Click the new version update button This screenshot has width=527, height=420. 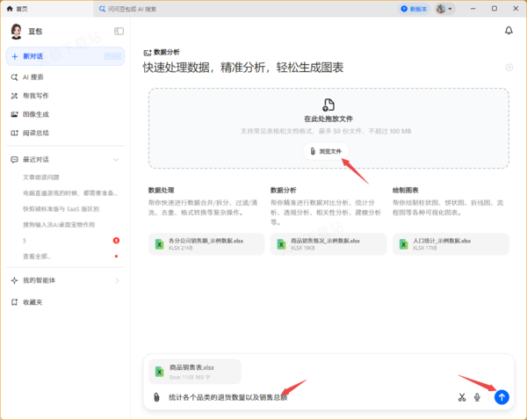[x=414, y=9]
